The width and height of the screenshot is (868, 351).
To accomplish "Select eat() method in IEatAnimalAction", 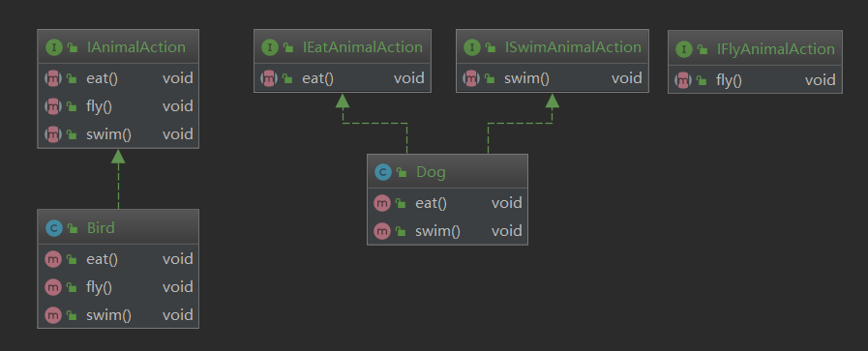I will click(x=343, y=78).
